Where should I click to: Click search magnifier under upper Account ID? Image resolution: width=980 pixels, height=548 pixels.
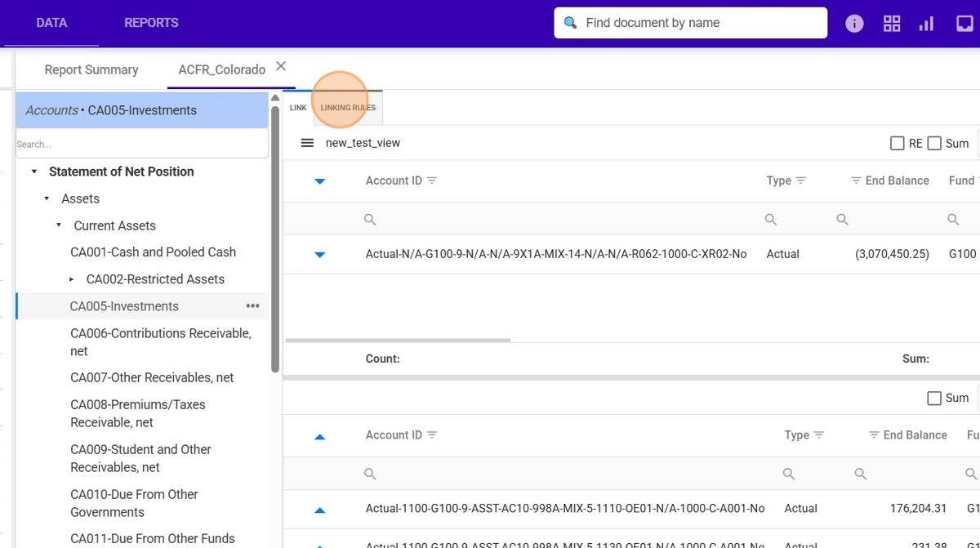(370, 220)
